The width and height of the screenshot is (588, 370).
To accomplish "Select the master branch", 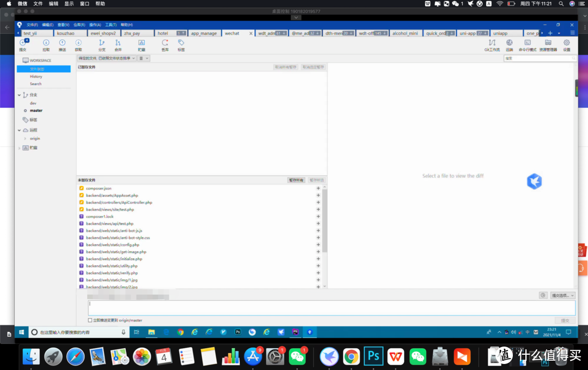I will tap(36, 111).
